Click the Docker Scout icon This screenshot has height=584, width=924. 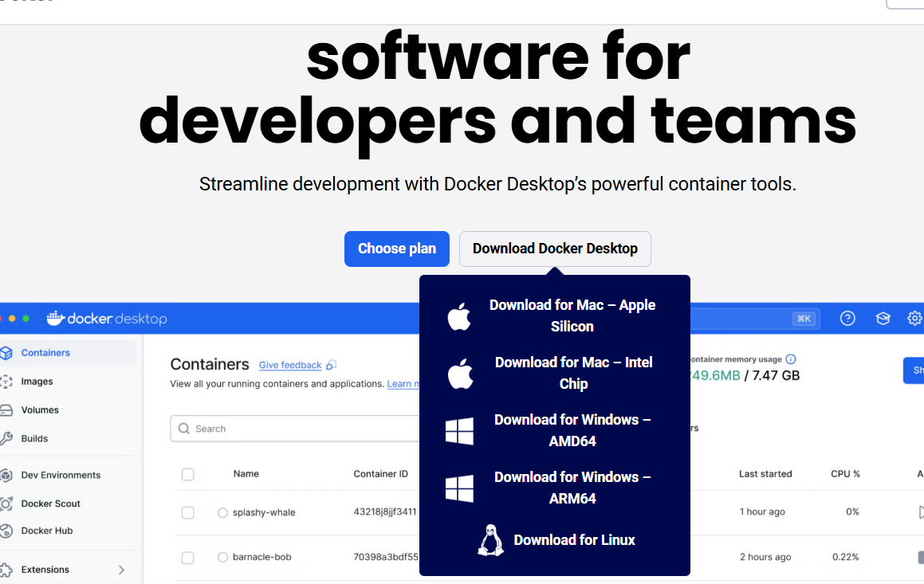click(x=6, y=504)
